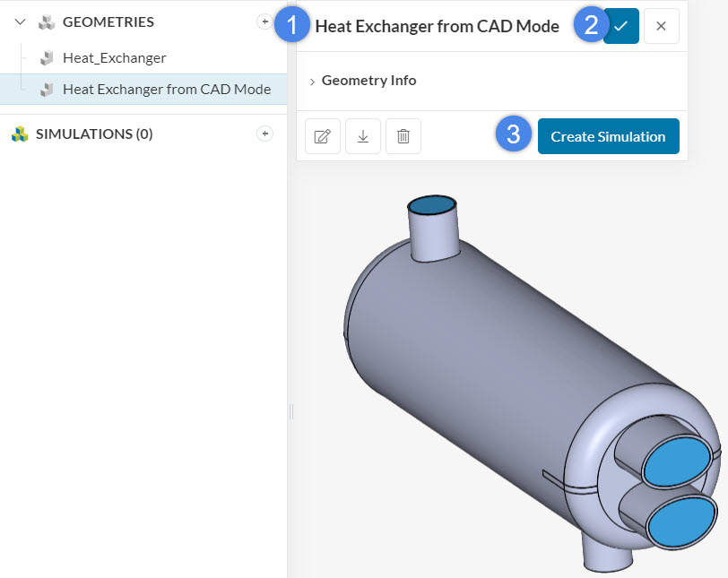Click the Simulations colored cubes icon
This screenshot has width=728, height=578.
click(20, 134)
